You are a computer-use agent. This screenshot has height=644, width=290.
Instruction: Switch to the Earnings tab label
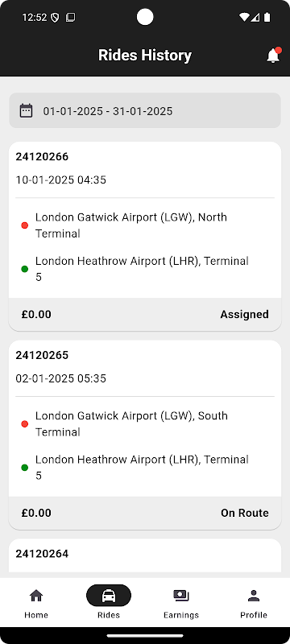[x=181, y=615]
